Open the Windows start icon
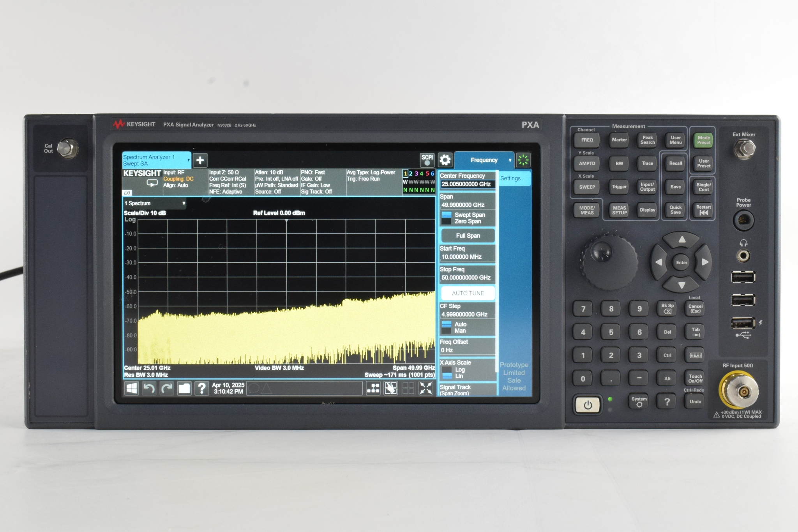This screenshot has width=798, height=532. pyautogui.click(x=132, y=388)
